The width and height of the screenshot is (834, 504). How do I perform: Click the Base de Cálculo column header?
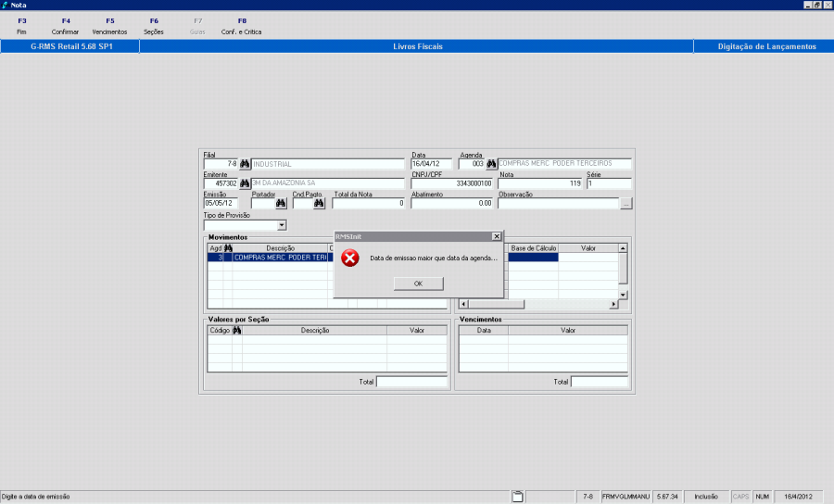coord(533,248)
